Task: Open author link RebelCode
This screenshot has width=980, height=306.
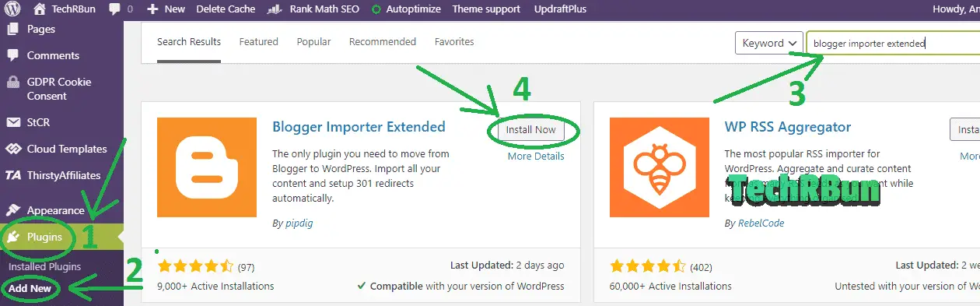Action: [x=761, y=223]
